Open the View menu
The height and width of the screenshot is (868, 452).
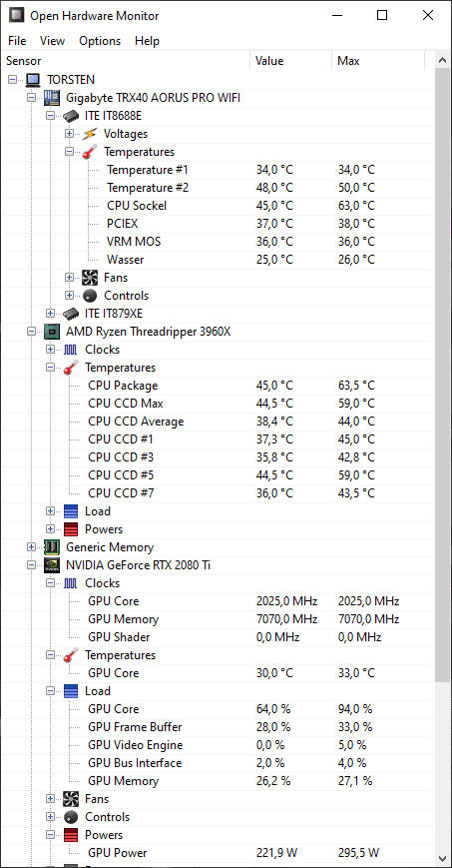[53, 41]
